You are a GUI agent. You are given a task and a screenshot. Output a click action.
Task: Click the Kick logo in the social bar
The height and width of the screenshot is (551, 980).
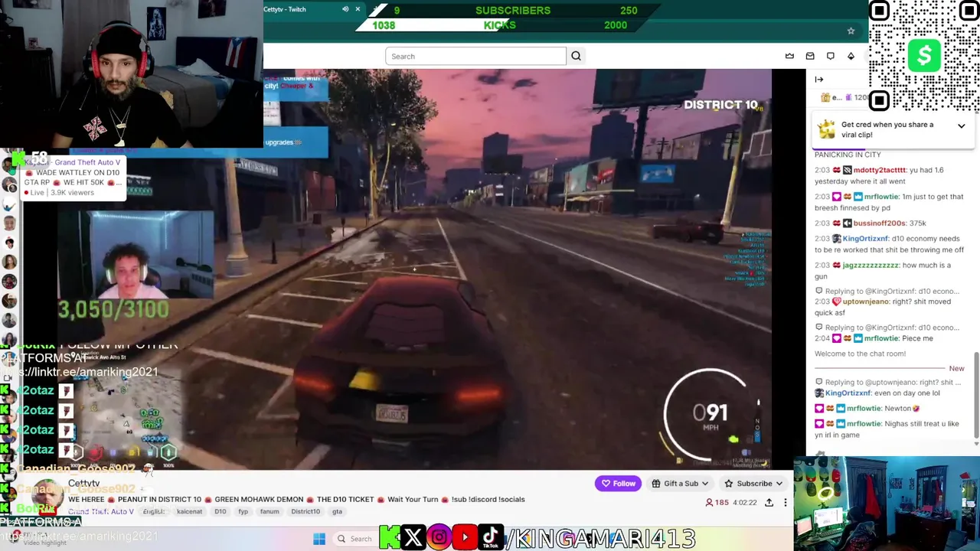click(390, 538)
